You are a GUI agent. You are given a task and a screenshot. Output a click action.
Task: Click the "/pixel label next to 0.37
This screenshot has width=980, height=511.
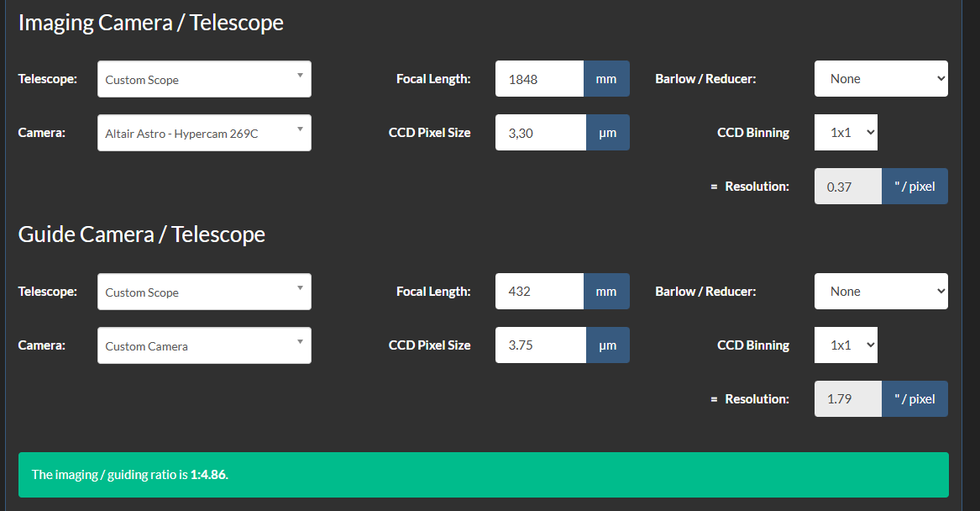point(914,187)
